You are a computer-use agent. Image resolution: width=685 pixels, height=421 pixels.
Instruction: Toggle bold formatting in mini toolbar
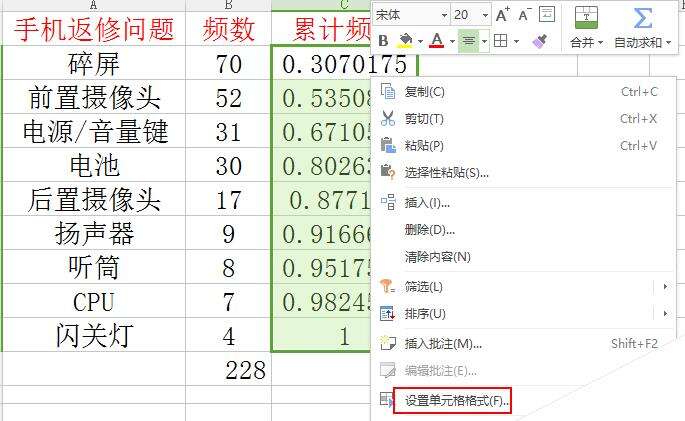point(383,41)
